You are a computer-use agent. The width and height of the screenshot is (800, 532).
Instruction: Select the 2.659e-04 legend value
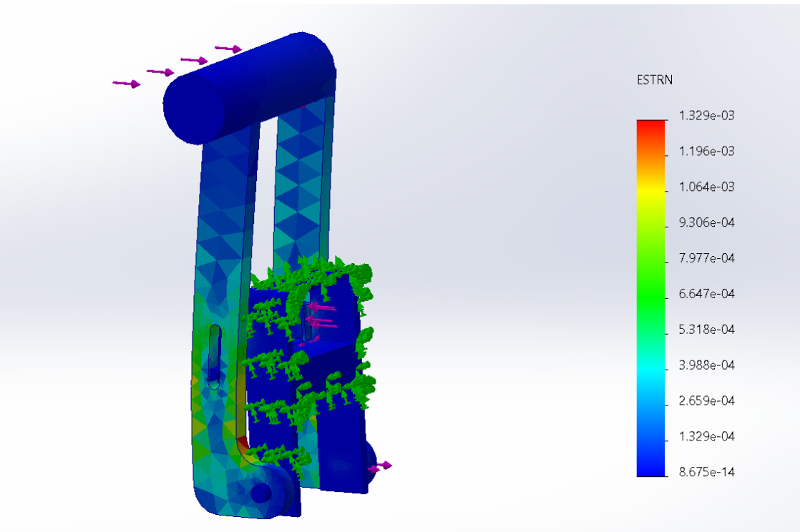tap(707, 401)
